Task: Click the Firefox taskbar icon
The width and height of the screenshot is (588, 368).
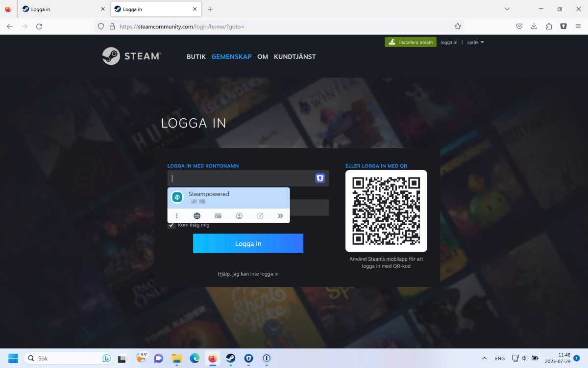Action: (x=212, y=358)
